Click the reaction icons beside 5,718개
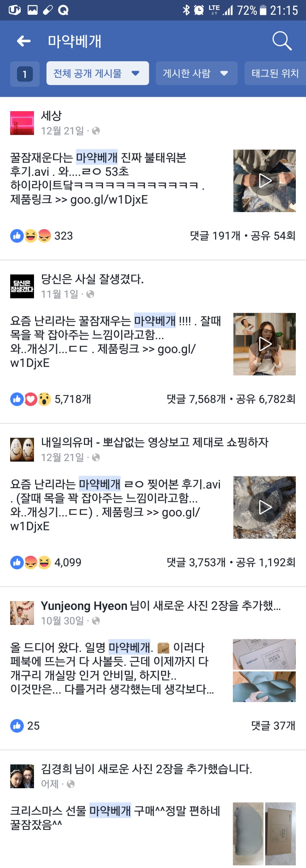Image resolution: width=306 pixels, height=868 pixels. (x=31, y=399)
